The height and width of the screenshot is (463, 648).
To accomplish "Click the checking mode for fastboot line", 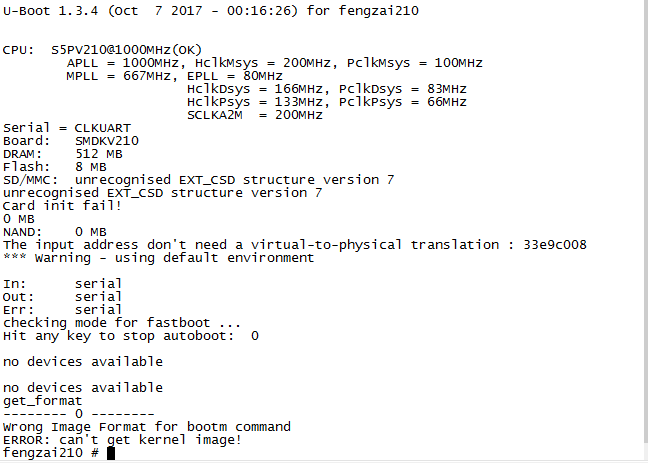I will click(122, 323).
